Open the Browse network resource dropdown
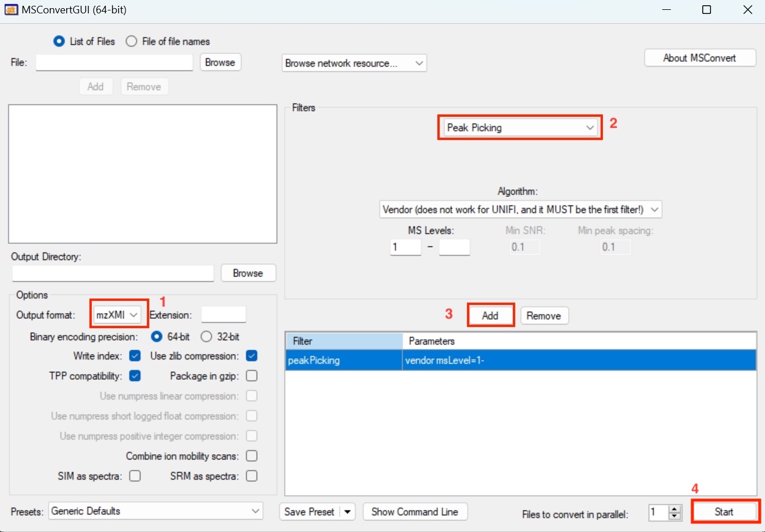The image size is (765, 532). pos(354,63)
